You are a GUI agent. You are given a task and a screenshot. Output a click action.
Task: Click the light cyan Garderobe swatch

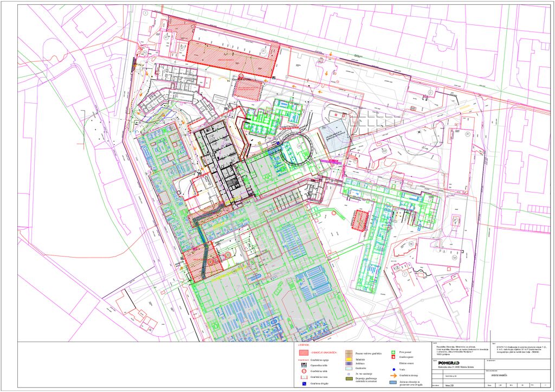click(349, 368)
